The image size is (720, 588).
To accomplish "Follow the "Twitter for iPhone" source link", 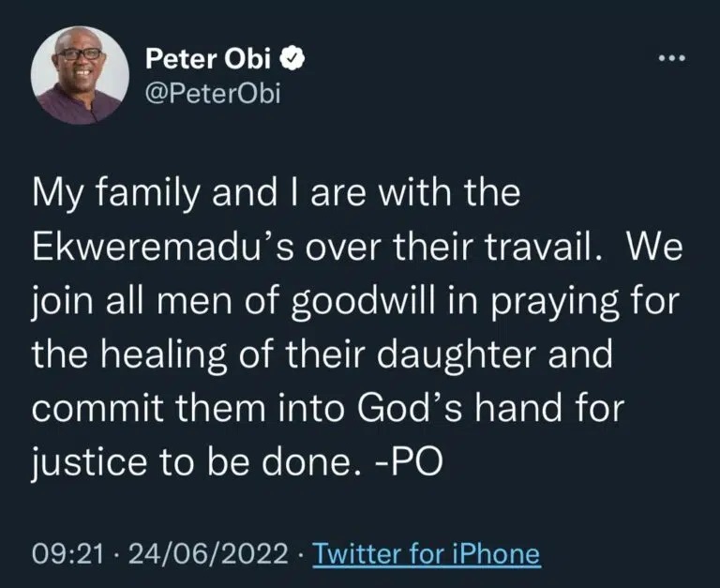I will click(426, 552).
